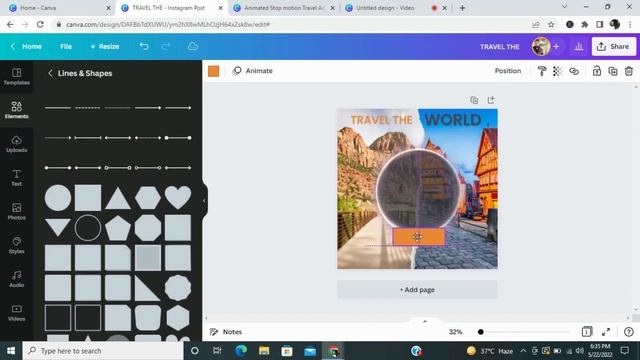The width and height of the screenshot is (640, 360).
Task: Click the TRAVEL THE design title
Action: pyautogui.click(x=500, y=47)
